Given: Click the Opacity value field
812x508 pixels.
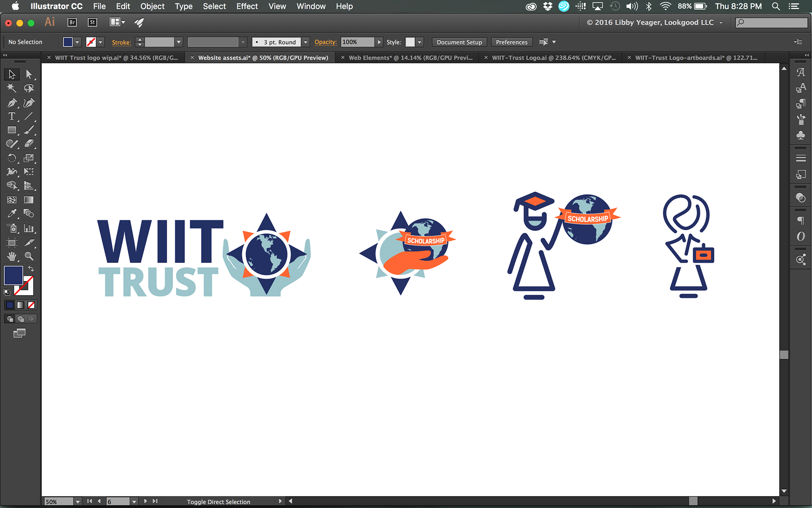Looking at the screenshot, I should (357, 42).
